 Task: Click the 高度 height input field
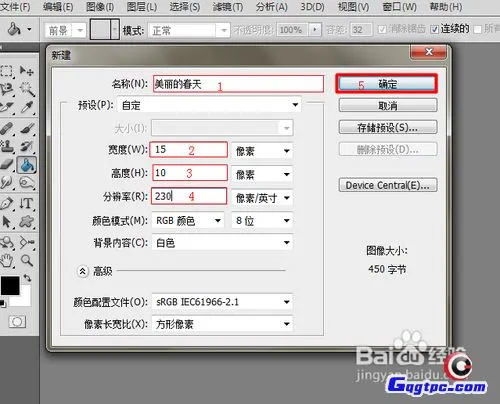(x=190, y=173)
